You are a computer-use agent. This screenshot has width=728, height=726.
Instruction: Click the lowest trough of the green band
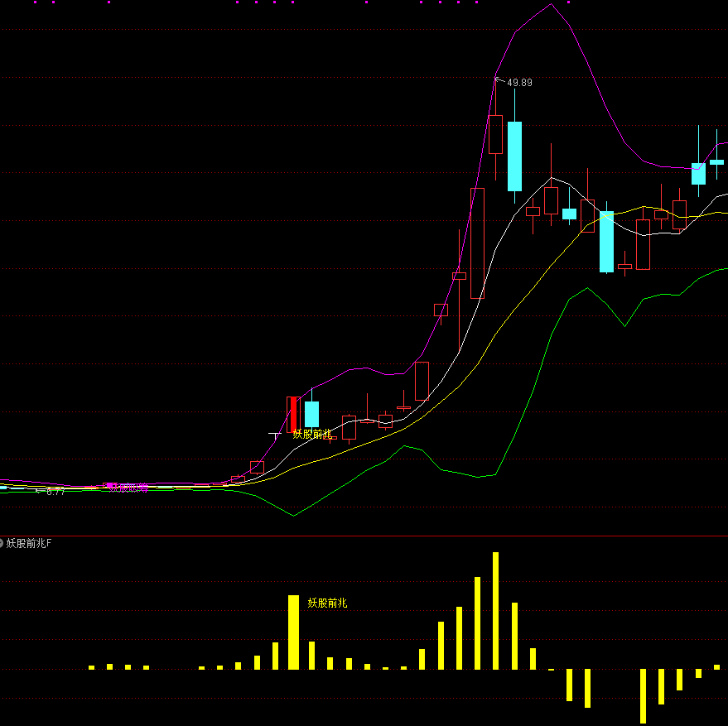coord(293,516)
